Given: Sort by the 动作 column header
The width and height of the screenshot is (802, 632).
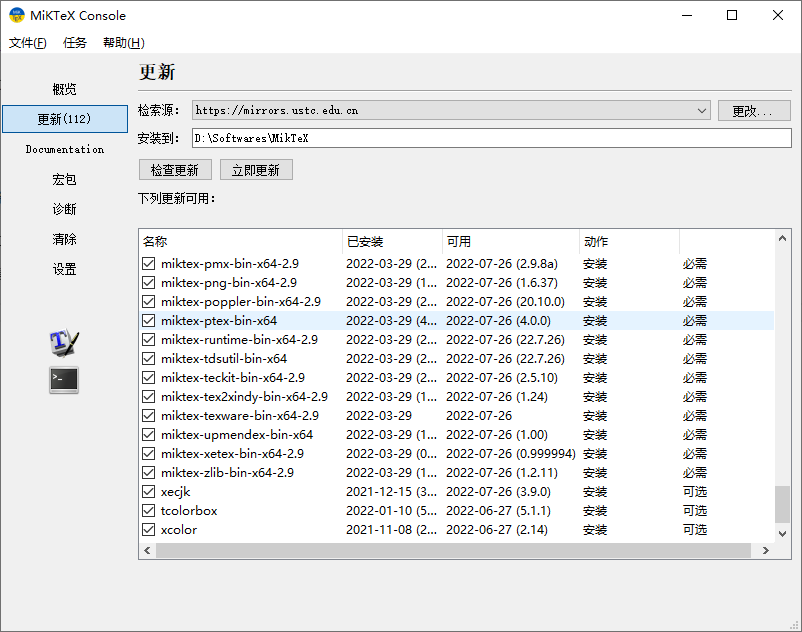Looking at the screenshot, I should pos(630,241).
